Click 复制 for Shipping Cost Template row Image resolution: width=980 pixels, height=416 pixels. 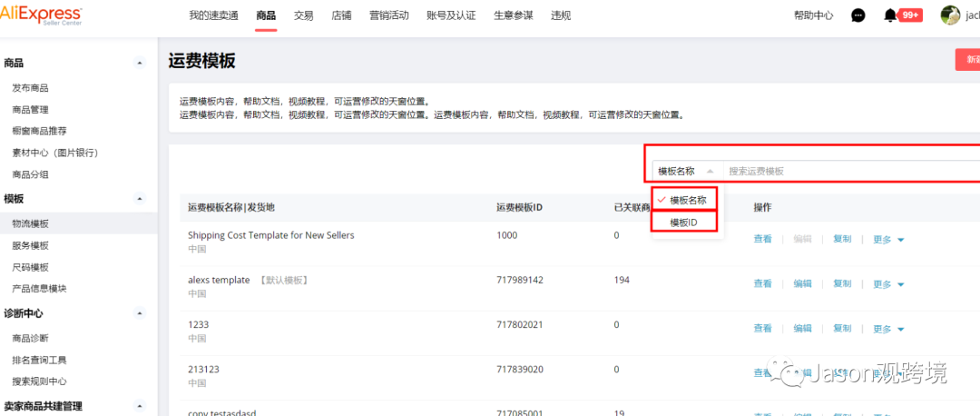tap(842, 239)
